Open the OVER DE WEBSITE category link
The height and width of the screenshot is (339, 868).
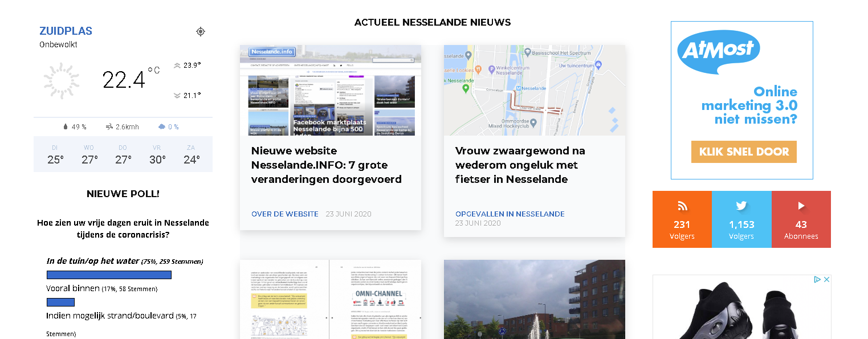click(285, 214)
